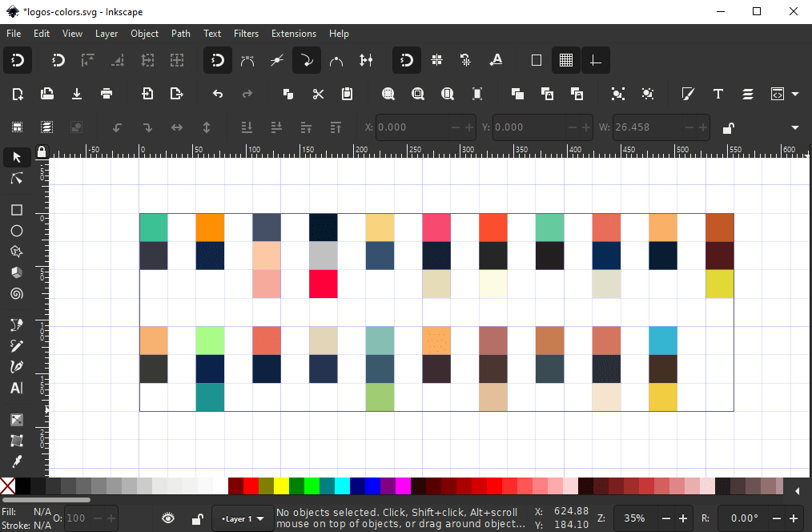
Task: Flip selection horizontally
Action: [177, 127]
